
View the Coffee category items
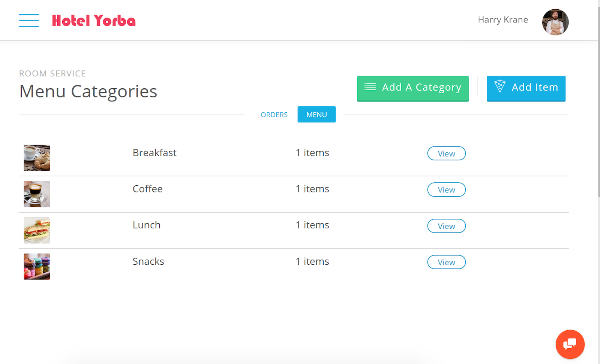(446, 190)
